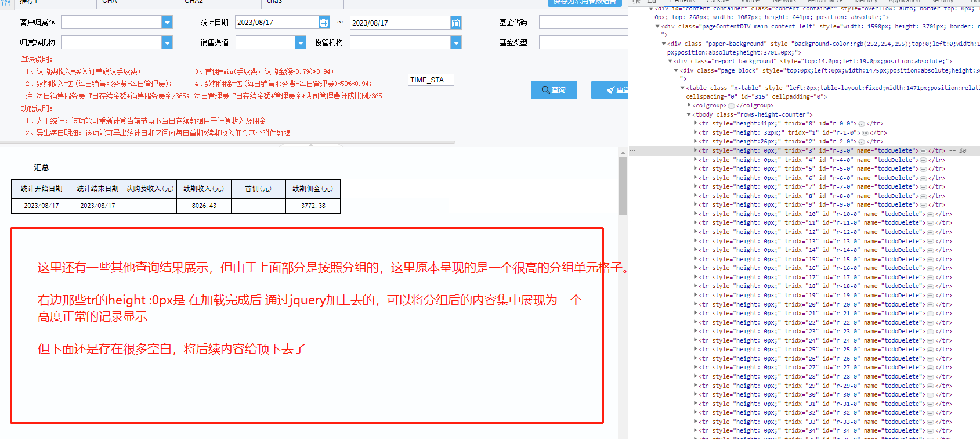This screenshot has width=980, height=439.
Task: Click the 销售渠道 combo box field
Action: (x=265, y=42)
